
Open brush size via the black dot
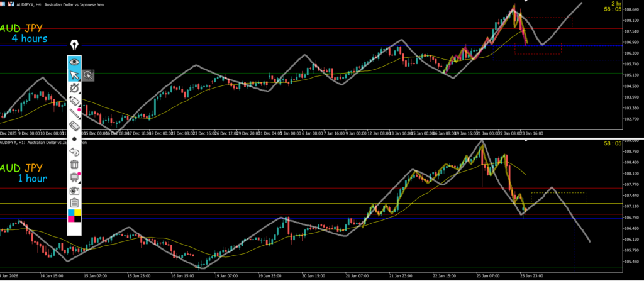(74, 139)
